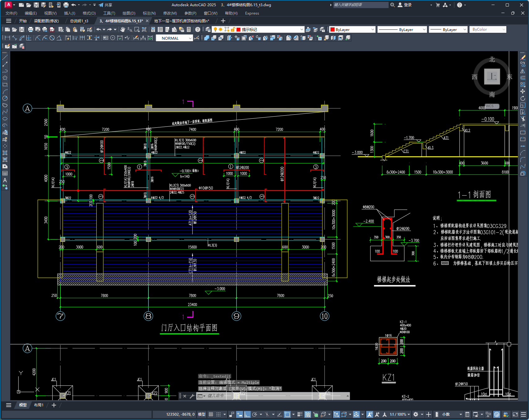Click the Save icon in quick access toolbar

pyautogui.click(x=36, y=5)
